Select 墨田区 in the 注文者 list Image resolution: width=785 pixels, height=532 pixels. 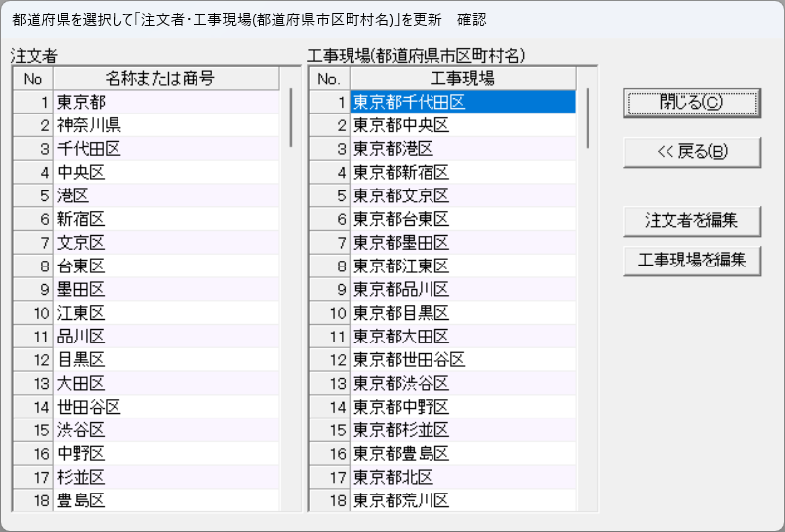click(166, 290)
